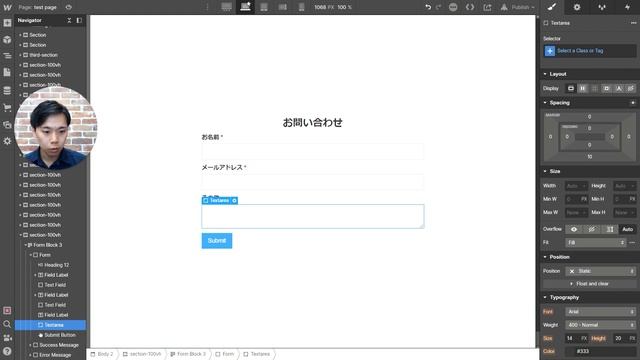Set overflow to scroll
This screenshot has height=360, width=640.
[x=610, y=229]
